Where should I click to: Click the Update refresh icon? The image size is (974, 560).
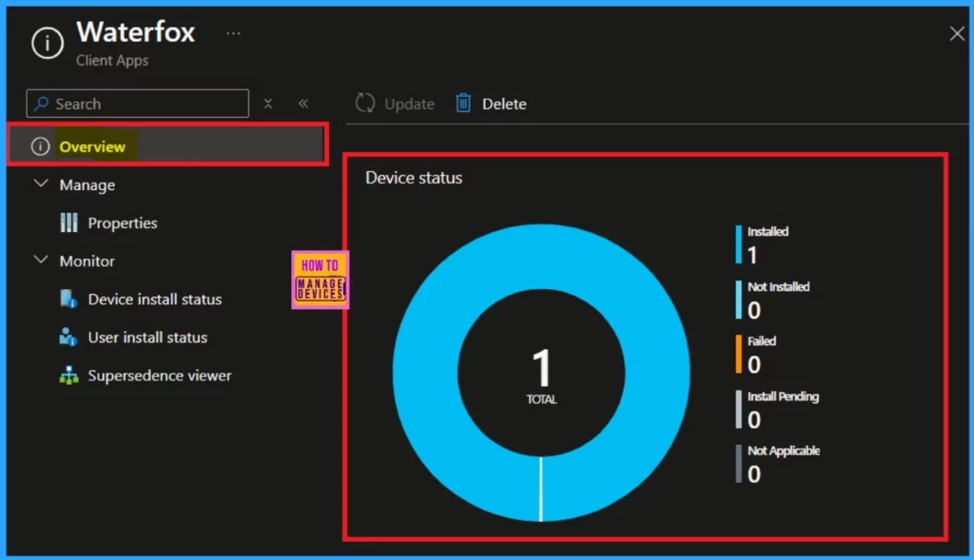pyautogui.click(x=364, y=103)
